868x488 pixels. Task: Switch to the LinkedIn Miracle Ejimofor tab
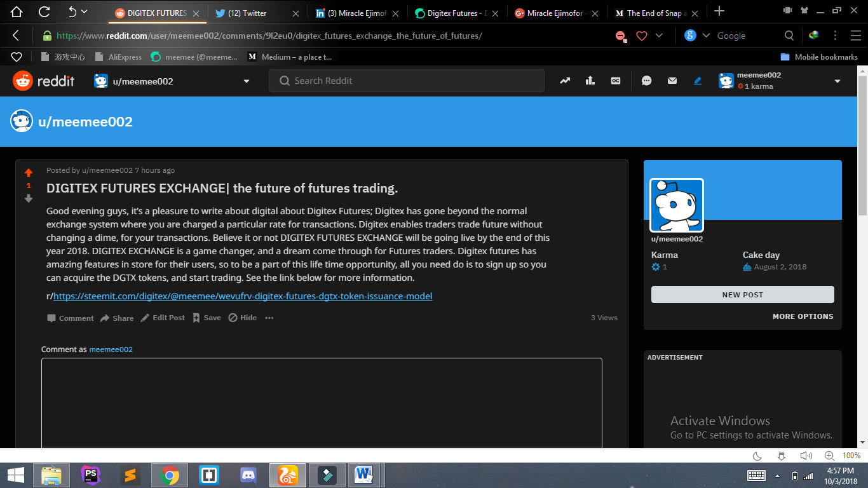pyautogui.click(x=356, y=13)
